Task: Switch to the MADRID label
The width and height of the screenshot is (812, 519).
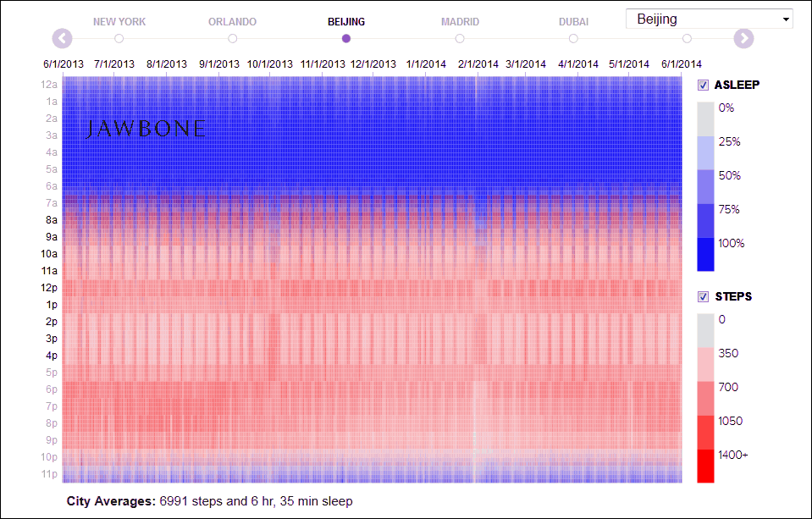Action: [x=460, y=22]
